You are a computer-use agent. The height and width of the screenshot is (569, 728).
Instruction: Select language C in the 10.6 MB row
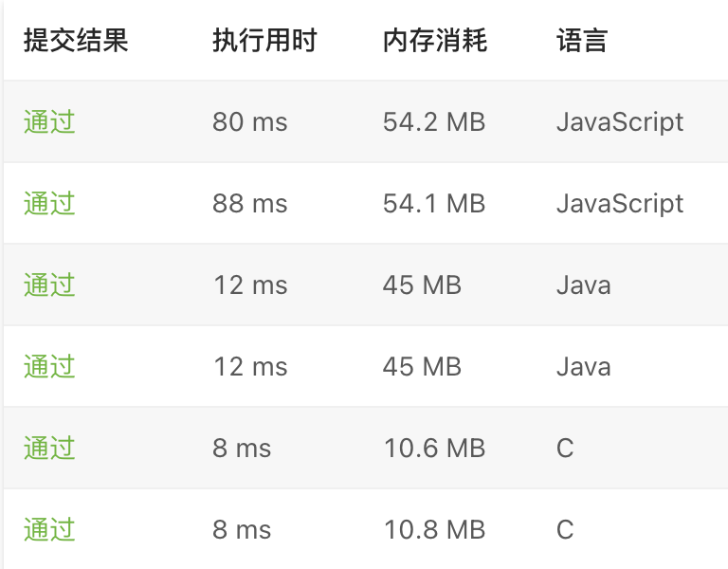click(565, 449)
